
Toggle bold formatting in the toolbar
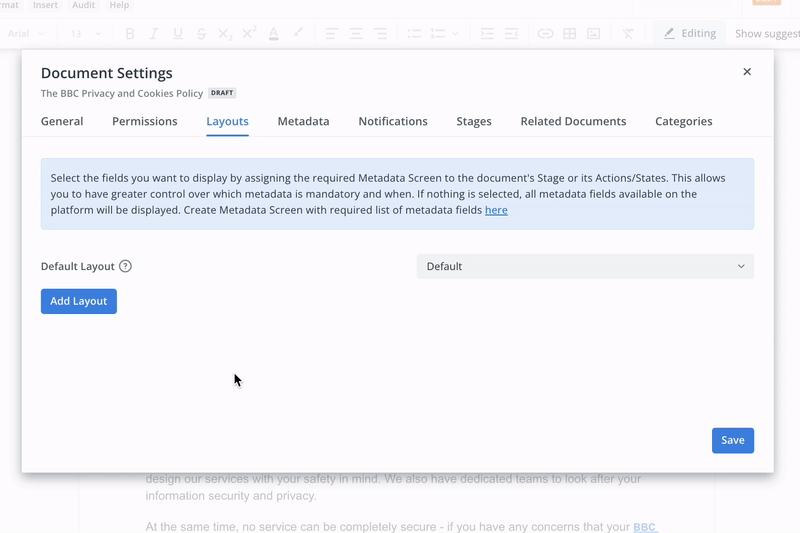coord(130,34)
